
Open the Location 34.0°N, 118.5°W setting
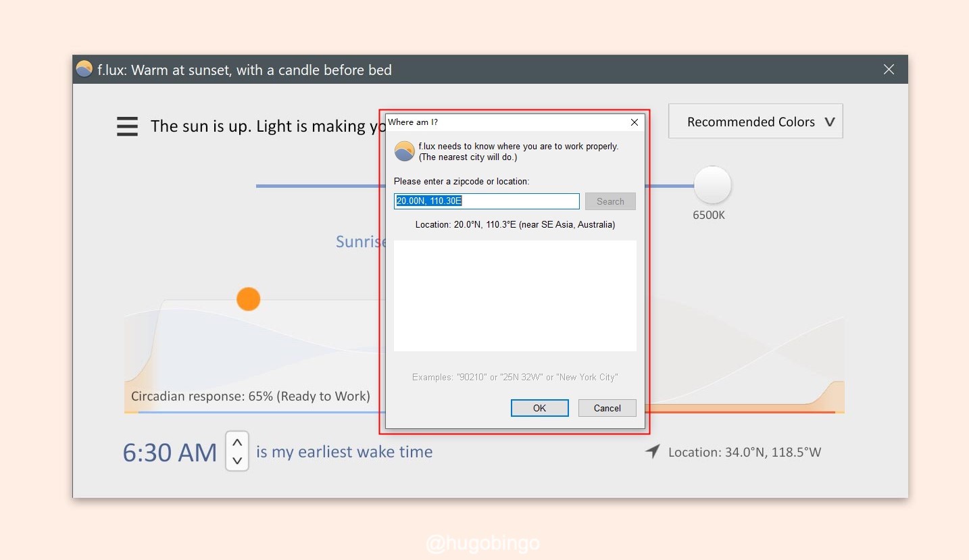tap(744, 453)
